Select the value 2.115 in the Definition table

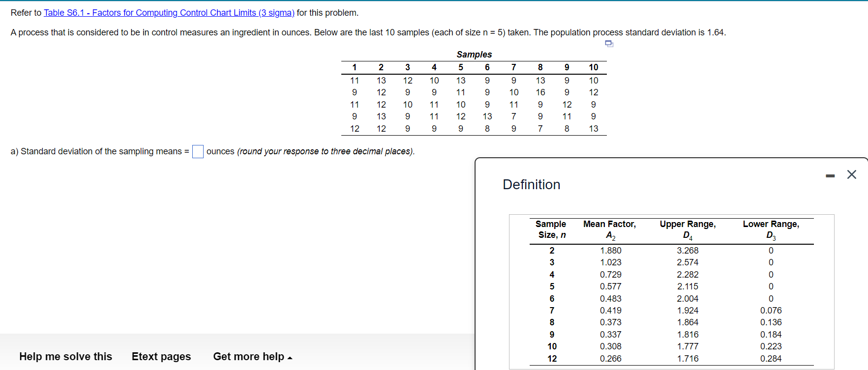(x=687, y=286)
